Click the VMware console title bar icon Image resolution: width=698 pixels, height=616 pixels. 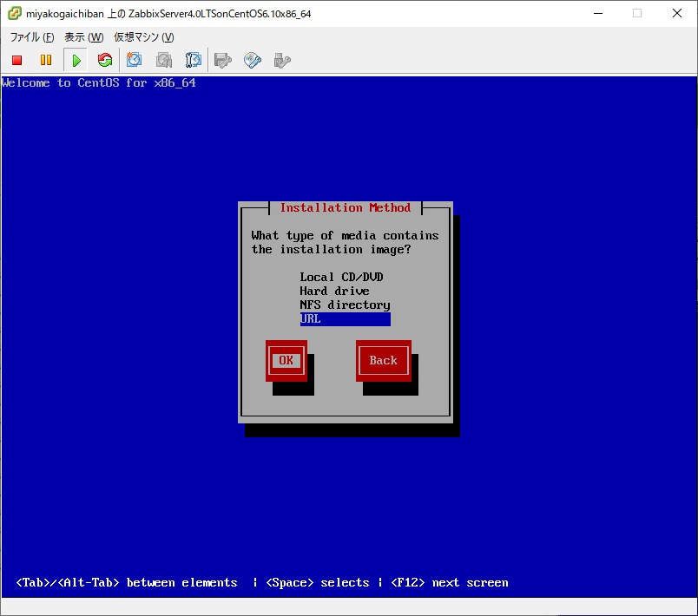(14, 13)
